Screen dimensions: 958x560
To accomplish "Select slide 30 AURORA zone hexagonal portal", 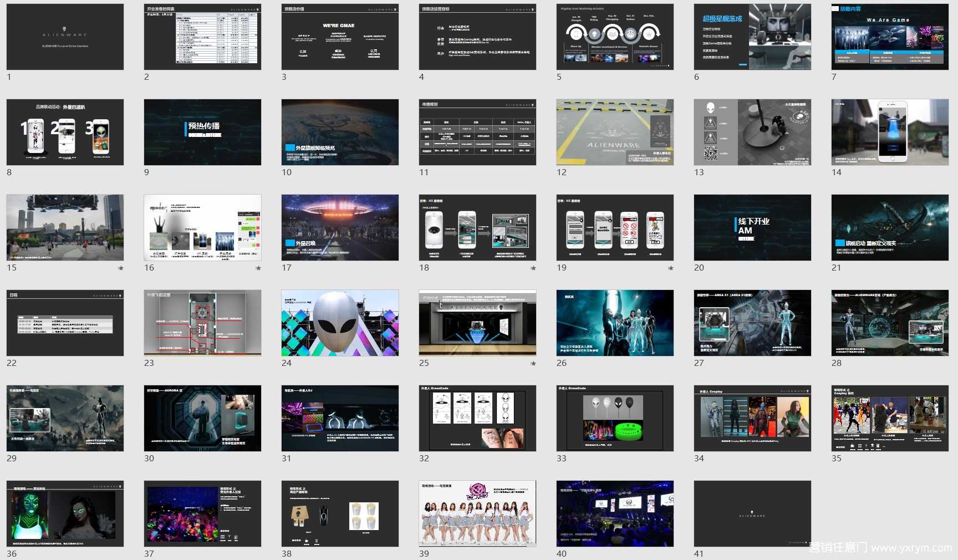I will coord(202,418).
